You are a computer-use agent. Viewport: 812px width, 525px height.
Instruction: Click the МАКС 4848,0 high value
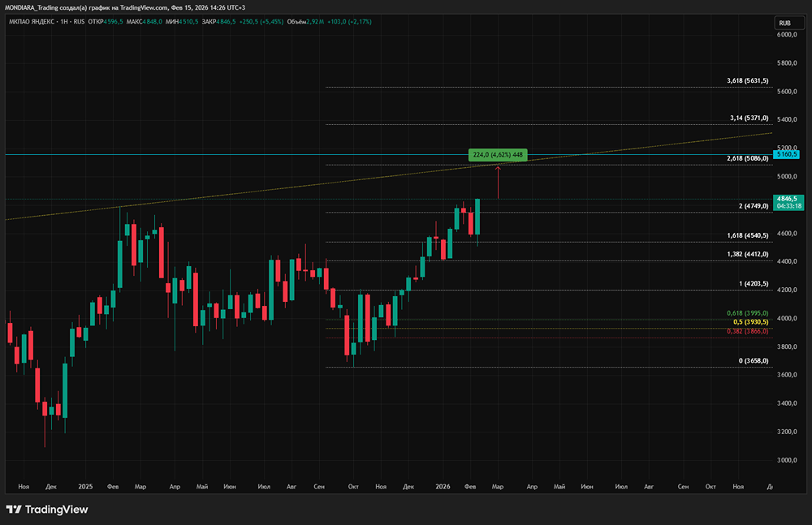(x=144, y=22)
